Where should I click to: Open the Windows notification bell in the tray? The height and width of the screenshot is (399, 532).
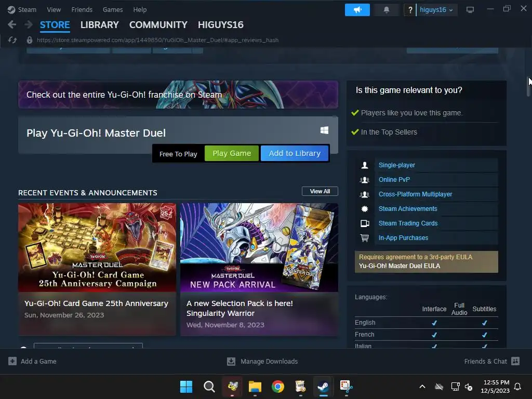pyautogui.click(x=517, y=387)
